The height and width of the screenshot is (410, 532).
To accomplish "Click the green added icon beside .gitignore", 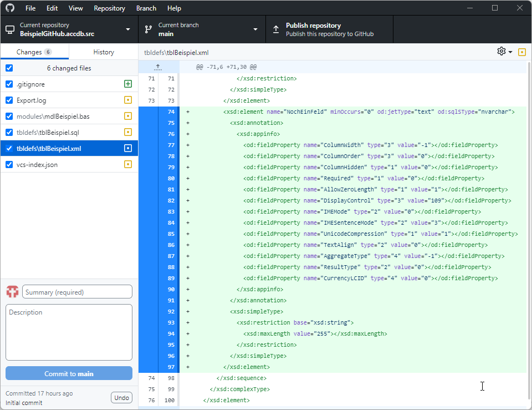I will [127, 84].
